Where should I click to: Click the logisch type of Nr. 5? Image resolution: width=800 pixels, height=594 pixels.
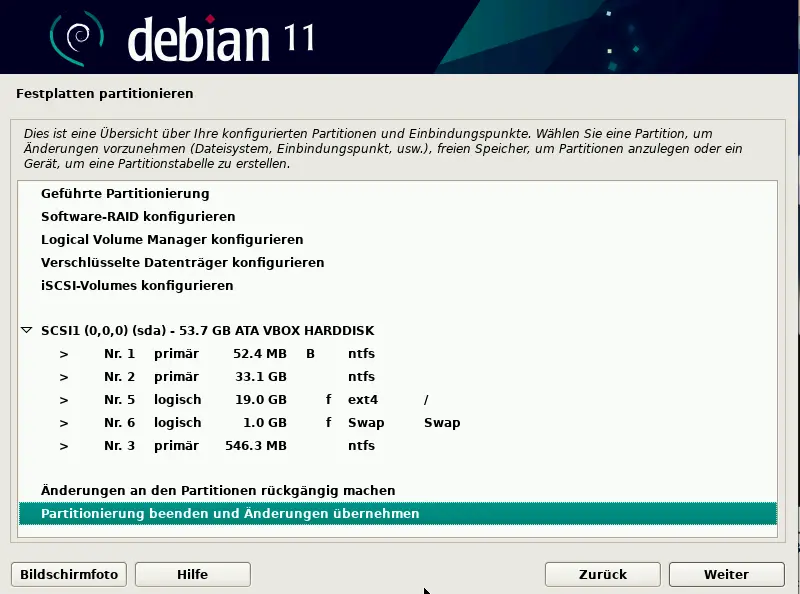pyautogui.click(x=178, y=400)
